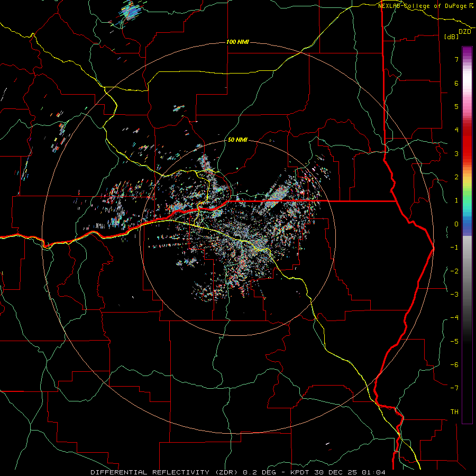Screen dimensions: 476x476
Task: Click the 1 value on the color scale
Action: pyautogui.click(x=456, y=200)
